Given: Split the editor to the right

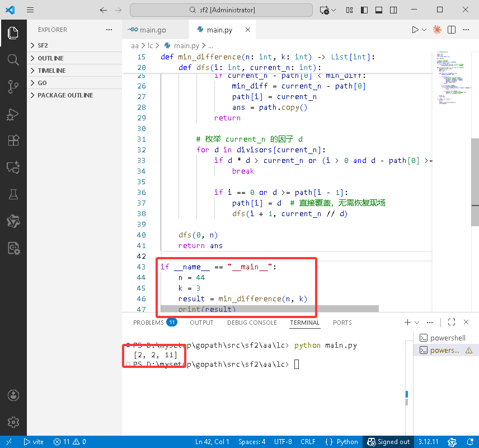Looking at the screenshot, I should point(452,30).
